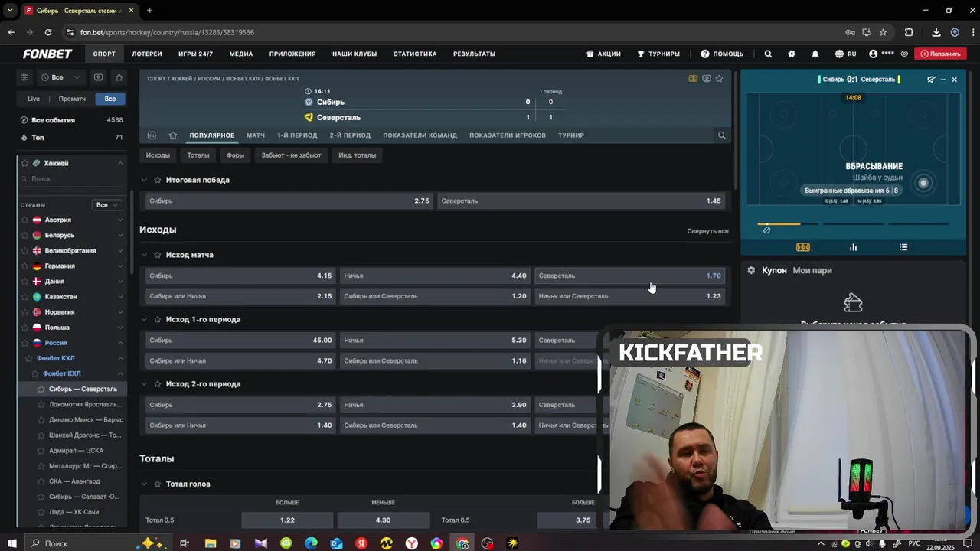Select Live filter tab in sidebar
Screen dimensions: 980x551
click(x=34, y=99)
